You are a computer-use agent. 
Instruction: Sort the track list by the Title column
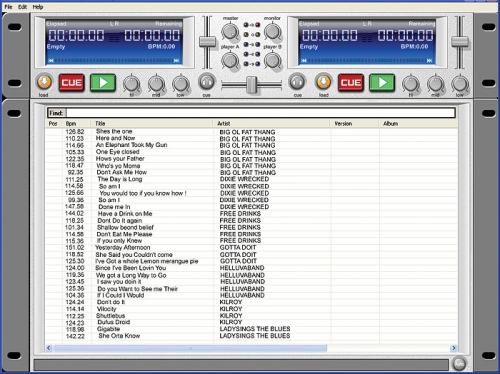click(152, 124)
